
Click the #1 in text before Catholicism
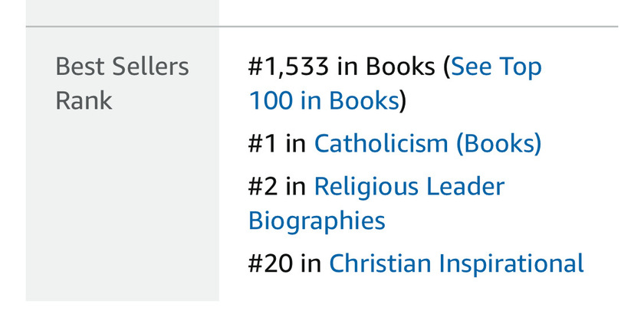[x=278, y=144]
